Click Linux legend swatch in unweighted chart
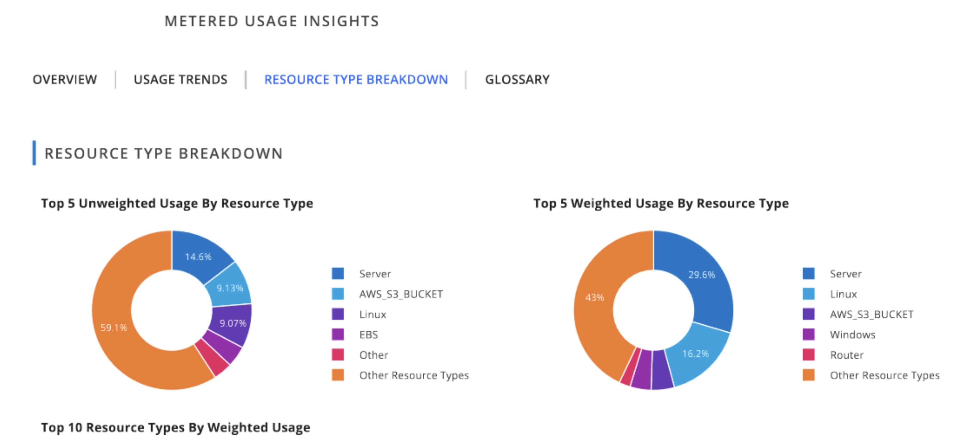This screenshot has width=980, height=447. pyautogui.click(x=338, y=314)
